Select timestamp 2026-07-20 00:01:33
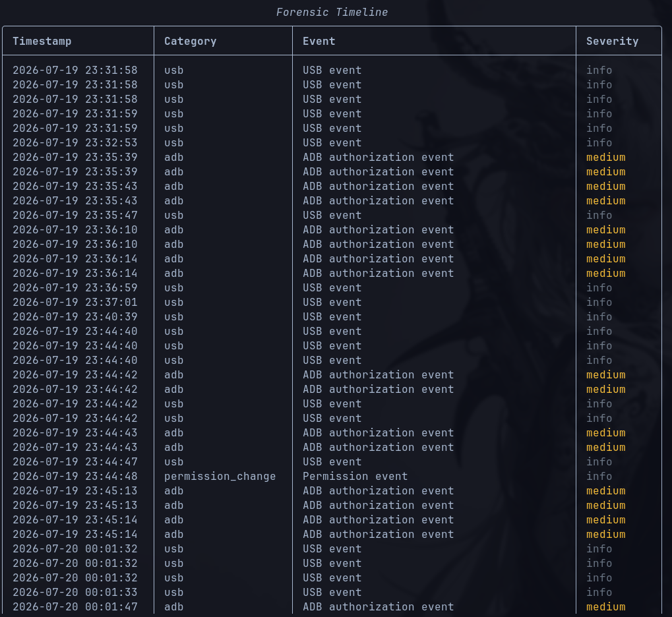 pos(75,592)
